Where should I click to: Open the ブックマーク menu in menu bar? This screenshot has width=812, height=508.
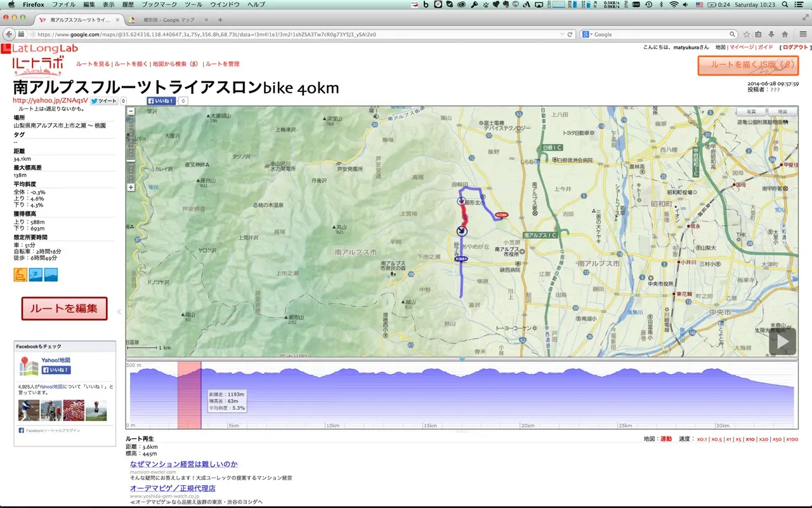(159, 4)
